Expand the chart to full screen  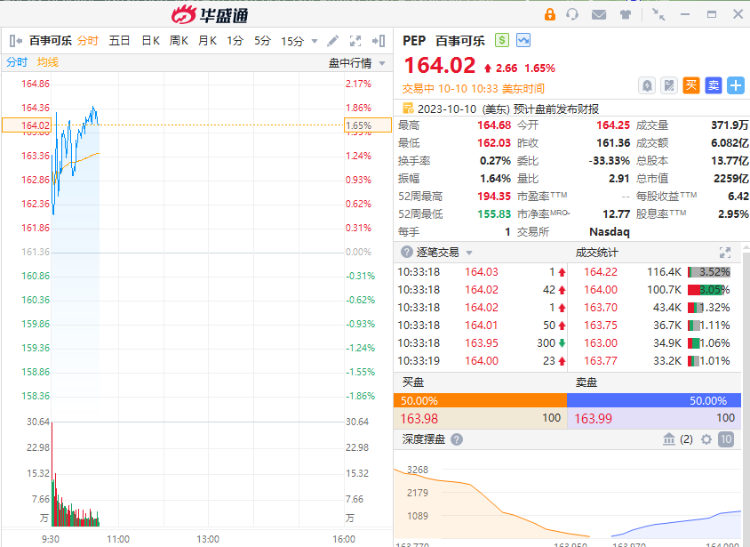356,41
